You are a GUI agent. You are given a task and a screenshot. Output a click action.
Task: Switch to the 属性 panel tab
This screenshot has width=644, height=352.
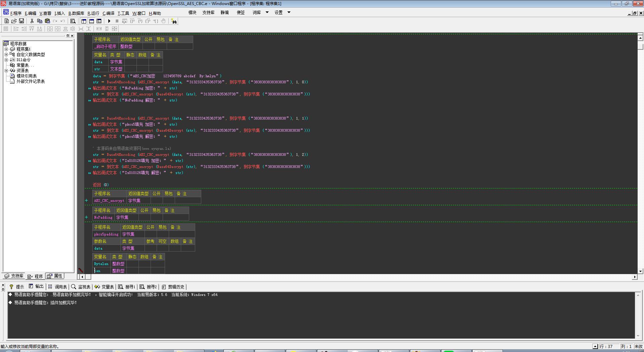(55, 276)
